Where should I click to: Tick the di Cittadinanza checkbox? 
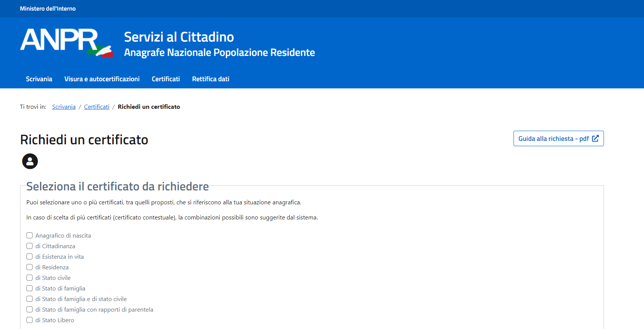(x=29, y=246)
